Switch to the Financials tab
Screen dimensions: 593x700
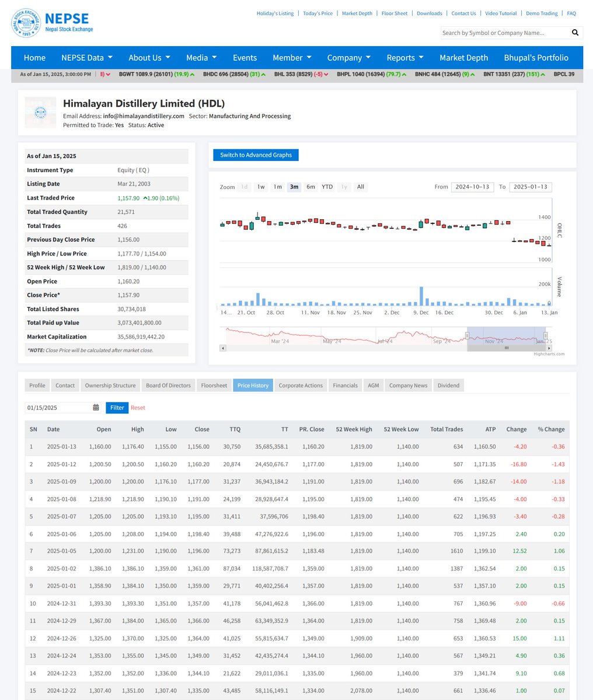tap(345, 385)
